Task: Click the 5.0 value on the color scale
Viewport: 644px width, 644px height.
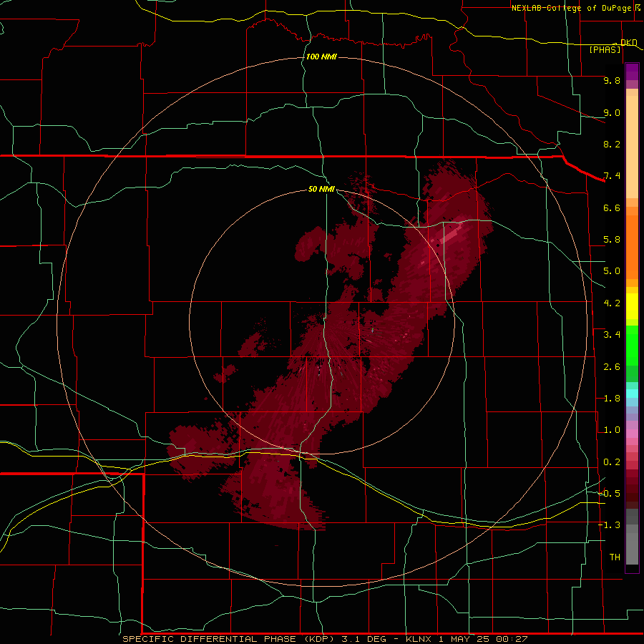Action: point(612,271)
